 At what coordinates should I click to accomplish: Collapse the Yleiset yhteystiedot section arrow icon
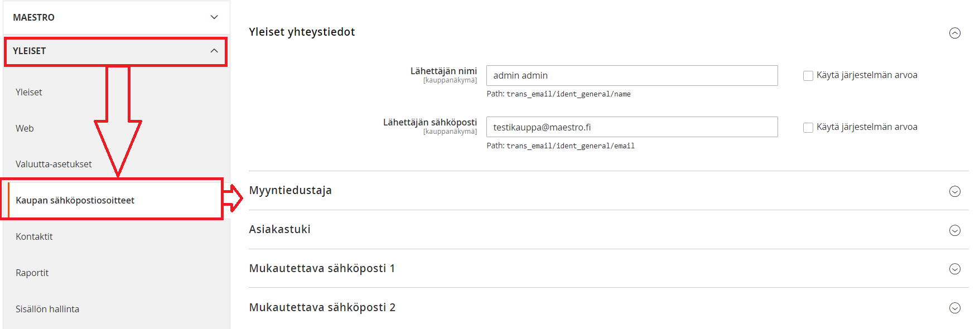[954, 33]
